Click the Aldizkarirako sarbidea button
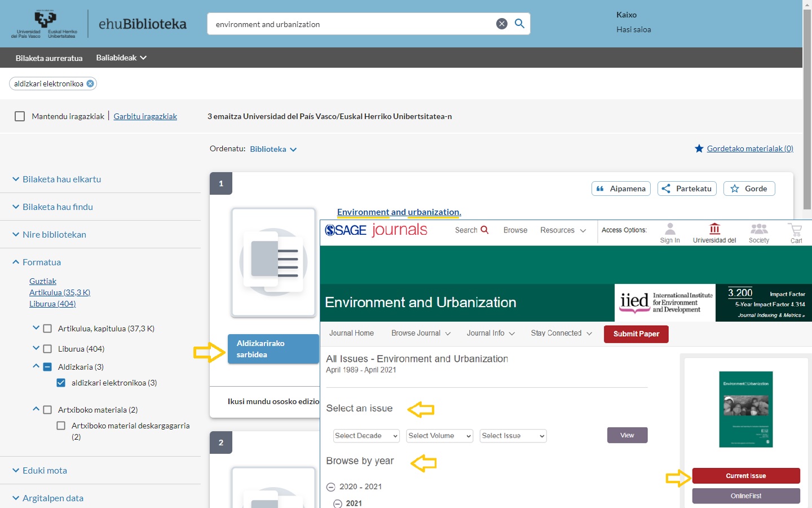Screen dimensions: 812x508 point(273,349)
